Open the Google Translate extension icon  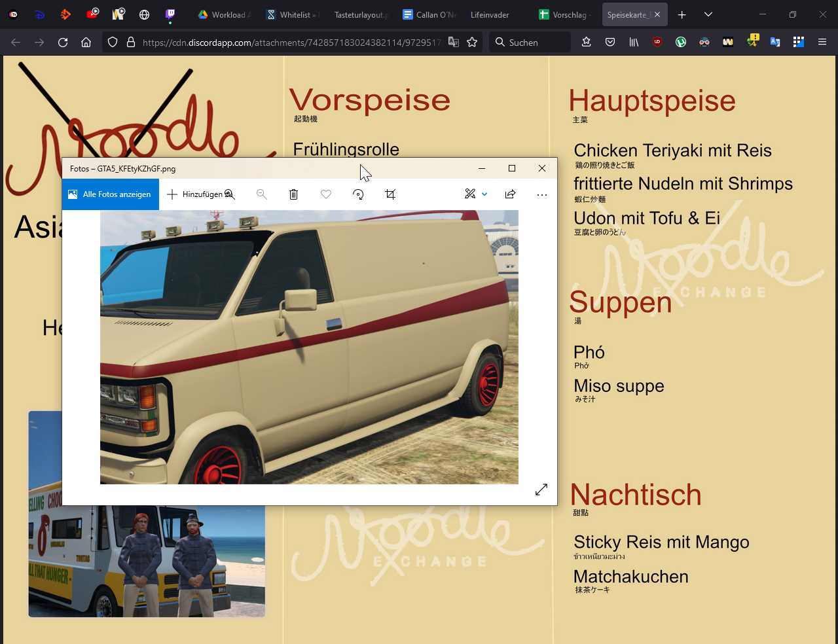tap(775, 42)
